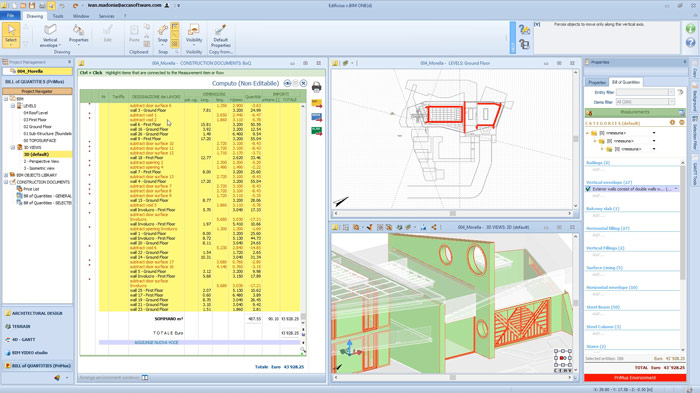This screenshot has width=700, height=393.
Task: Switch to the Services ribbon tab
Action: tap(106, 16)
